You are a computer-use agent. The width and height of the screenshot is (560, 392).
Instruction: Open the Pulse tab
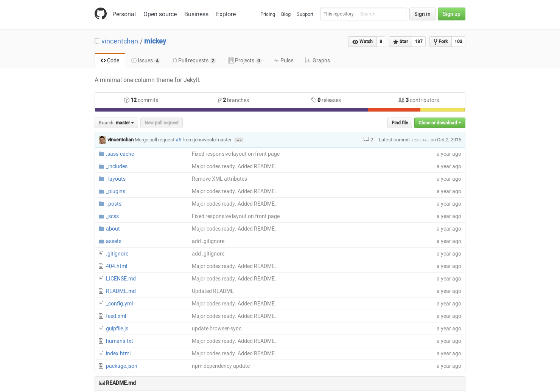coord(283,60)
